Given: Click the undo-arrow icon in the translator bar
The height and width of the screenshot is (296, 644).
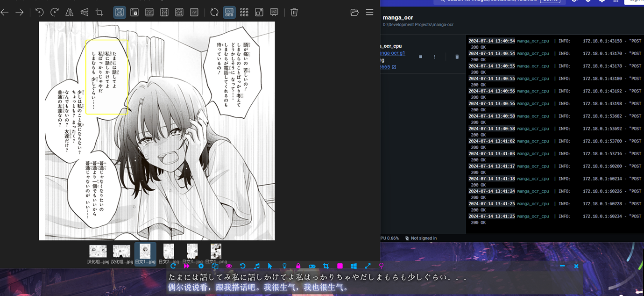Looking at the screenshot, I should [x=242, y=266].
